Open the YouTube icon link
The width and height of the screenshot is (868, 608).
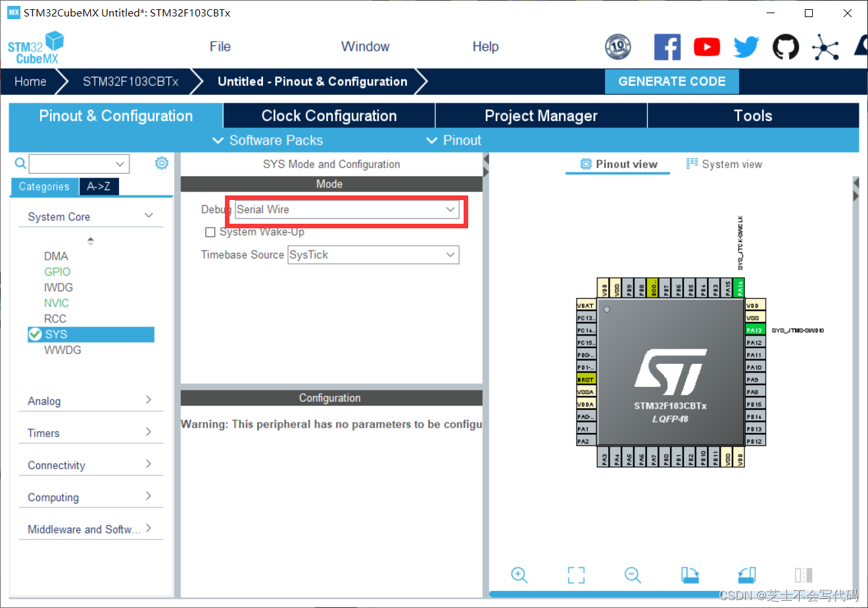pos(707,47)
